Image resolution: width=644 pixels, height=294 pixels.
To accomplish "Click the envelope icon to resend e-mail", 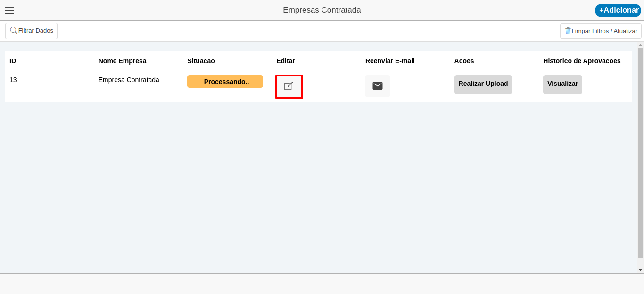I will (377, 86).
